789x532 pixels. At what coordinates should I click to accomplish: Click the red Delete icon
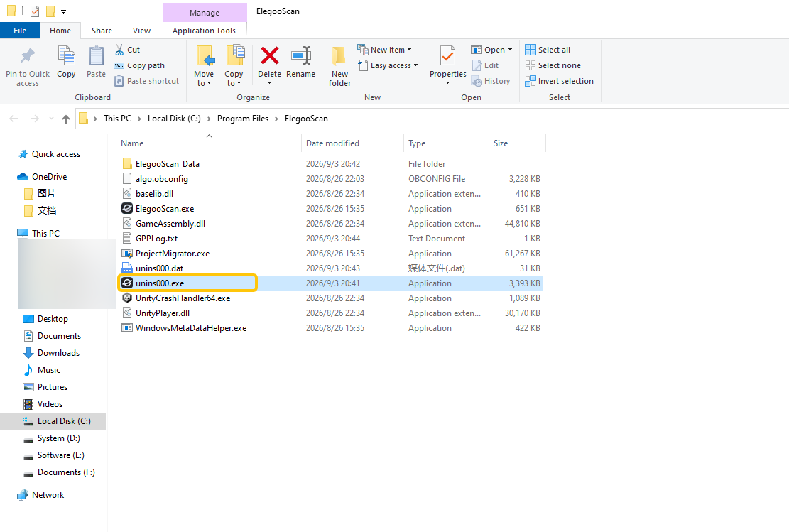coord(270,55)
